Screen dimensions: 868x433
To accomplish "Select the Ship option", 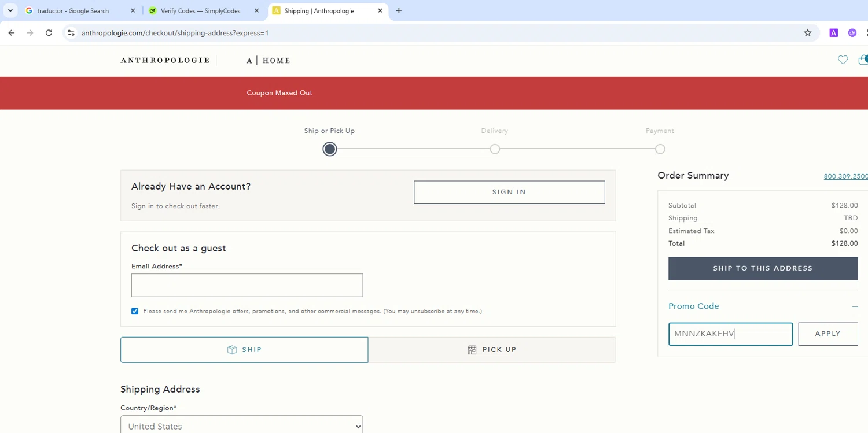I will [x=244, y=350].
